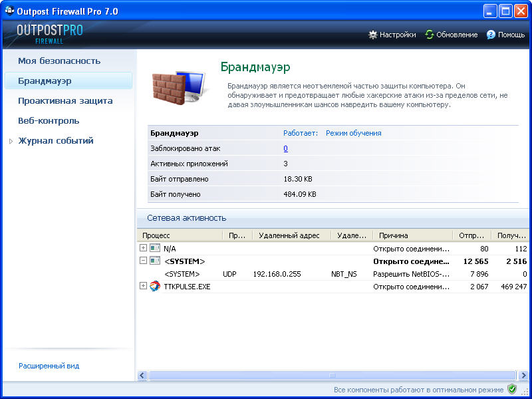The width and height of the screenshot is (532, 399).
Task: Click the Получ... received column header
Action: 510,235
